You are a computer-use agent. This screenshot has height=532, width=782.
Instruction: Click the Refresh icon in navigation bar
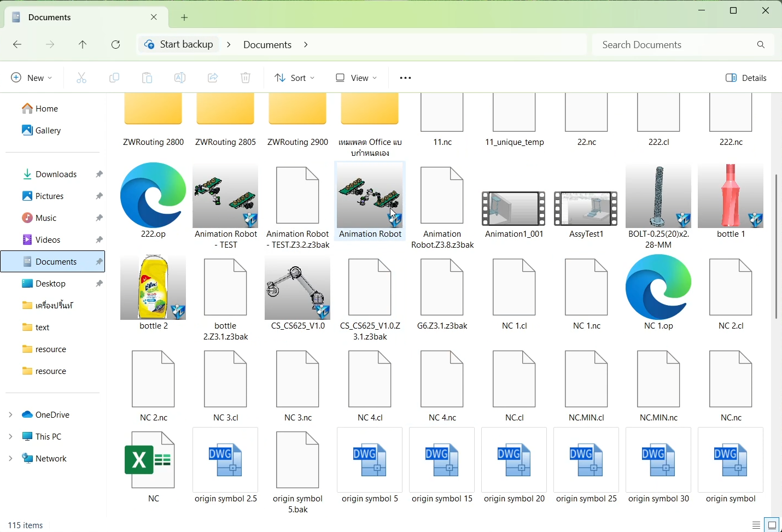(x=116, y=45)
